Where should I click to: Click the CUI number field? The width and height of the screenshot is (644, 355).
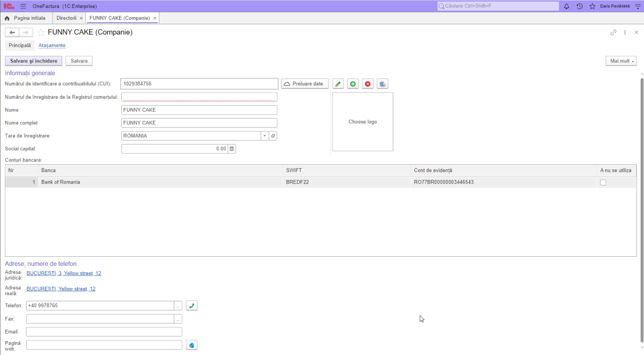[200, 84]
